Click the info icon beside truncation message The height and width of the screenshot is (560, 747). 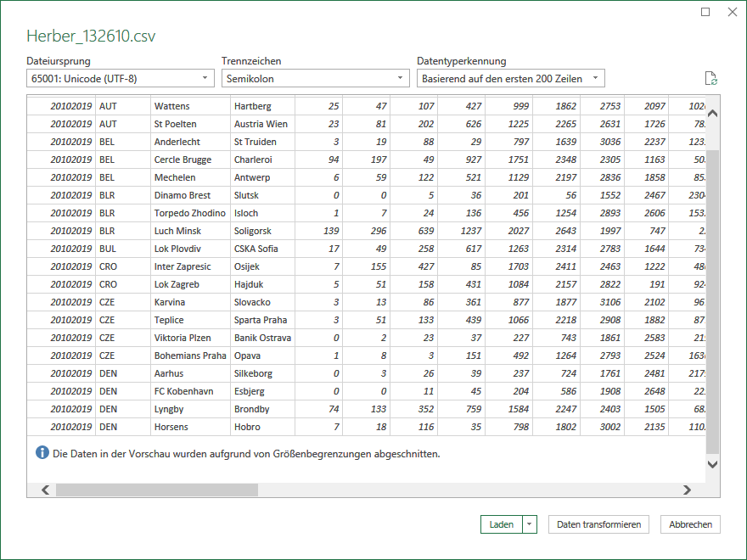pyautogui.click(x=42, y=452)
